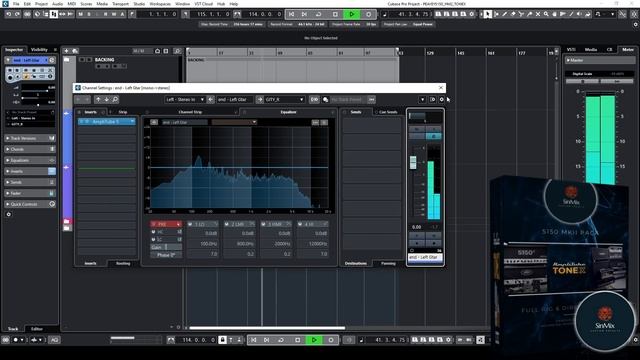Toggle global Read R button in toolbar
This screenshot has width=640, height=360.
click(x=105, y=14)
